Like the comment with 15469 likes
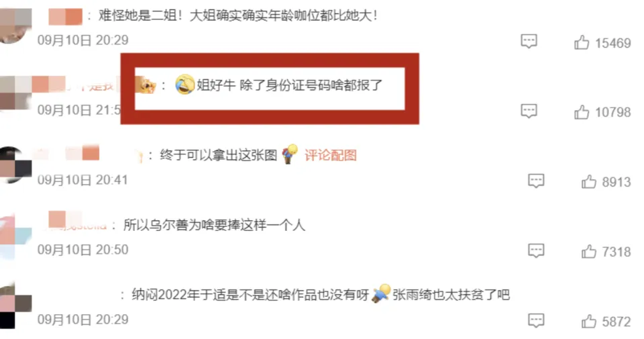The height and width of the screenshot is (339, 644). pyautogui.click(x=582, y=42)
